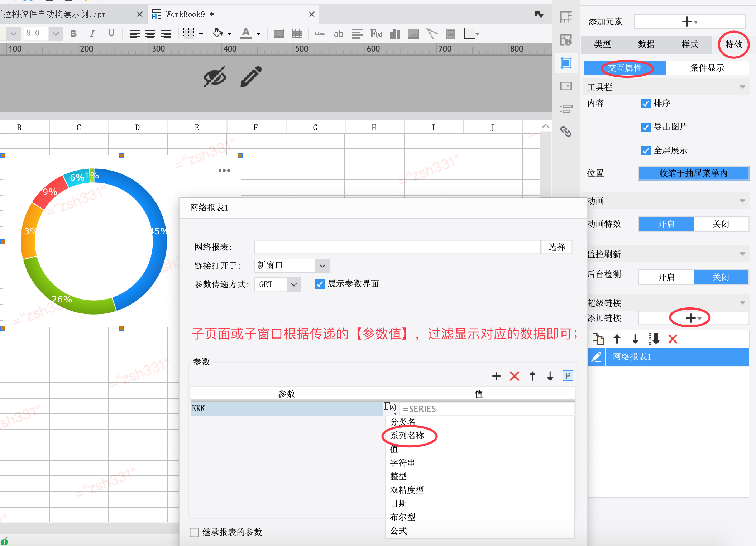756x546 pixels.
Task: Click the 收缩于抽屉菜单内 position button
Action: click(x=694, y=173)
